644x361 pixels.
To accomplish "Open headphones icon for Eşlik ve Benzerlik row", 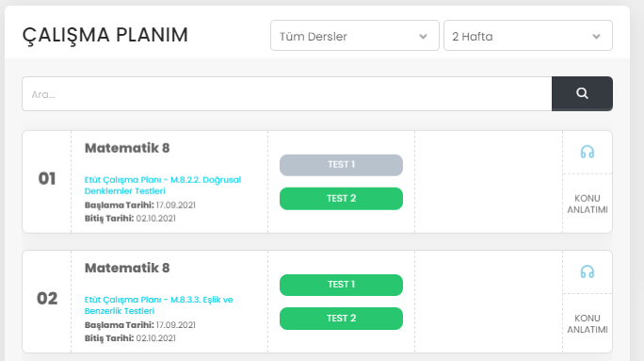I will [587, 271].
